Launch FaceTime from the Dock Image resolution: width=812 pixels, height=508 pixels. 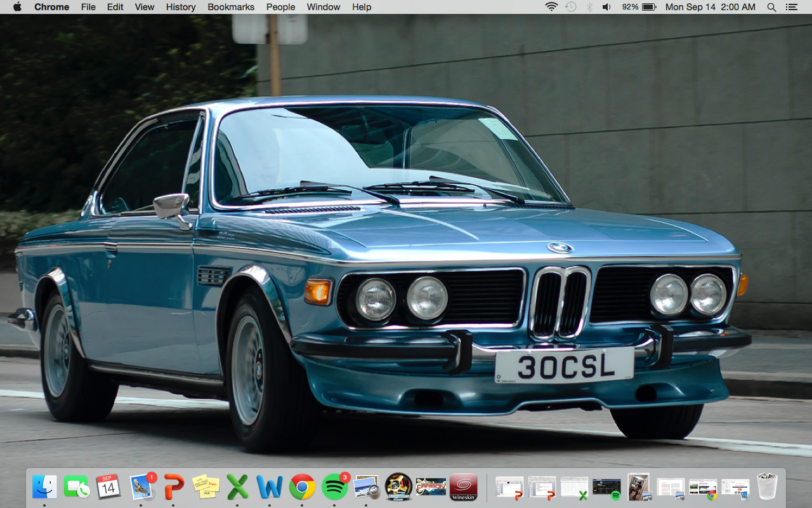click(x=77, y=487)
